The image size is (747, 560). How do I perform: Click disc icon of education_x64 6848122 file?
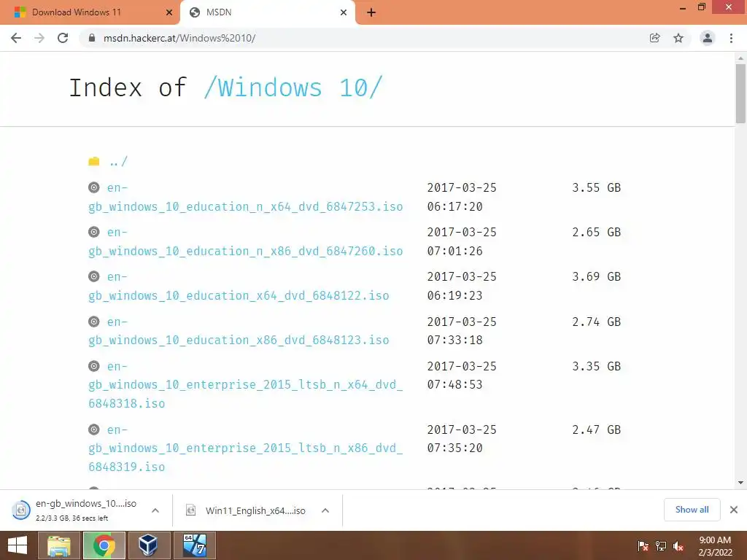coord(94,276)
